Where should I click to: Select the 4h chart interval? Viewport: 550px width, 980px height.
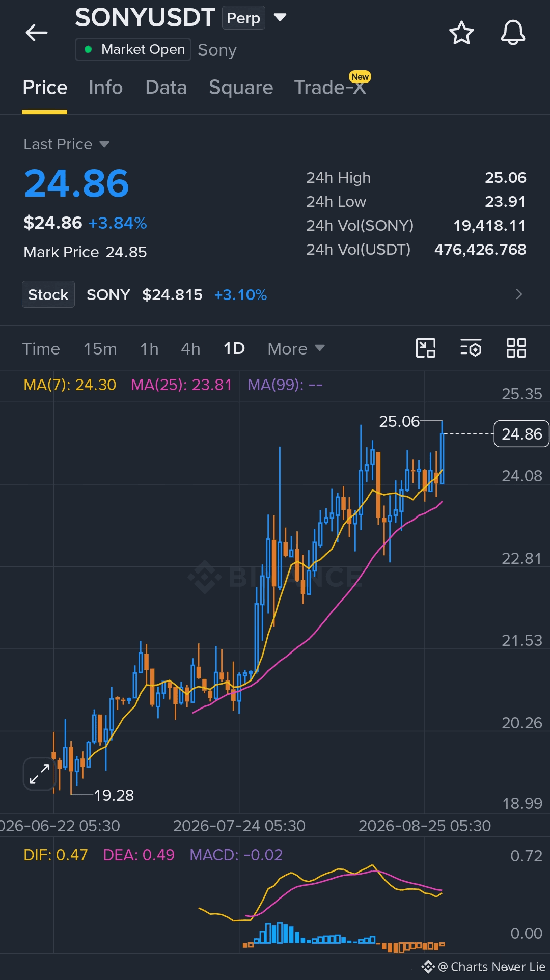(x=190, y=349)
